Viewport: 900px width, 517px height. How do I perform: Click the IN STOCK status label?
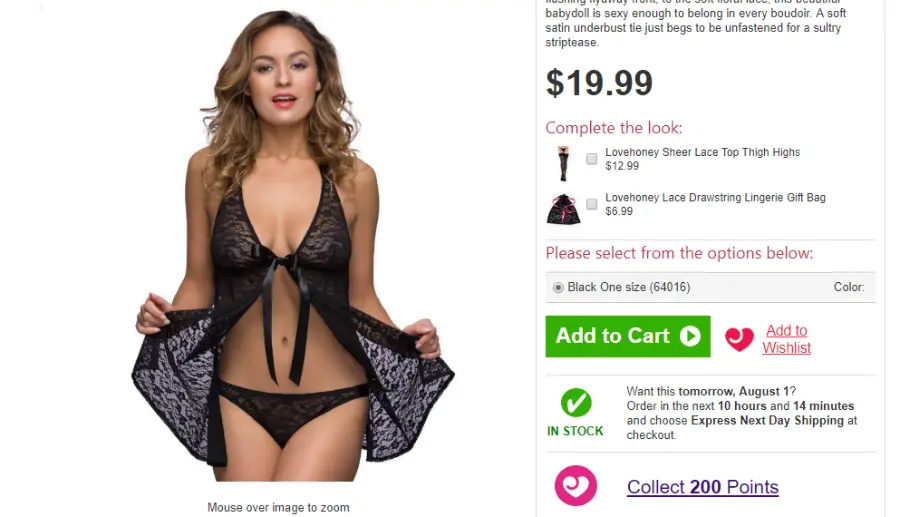(575, 431)
